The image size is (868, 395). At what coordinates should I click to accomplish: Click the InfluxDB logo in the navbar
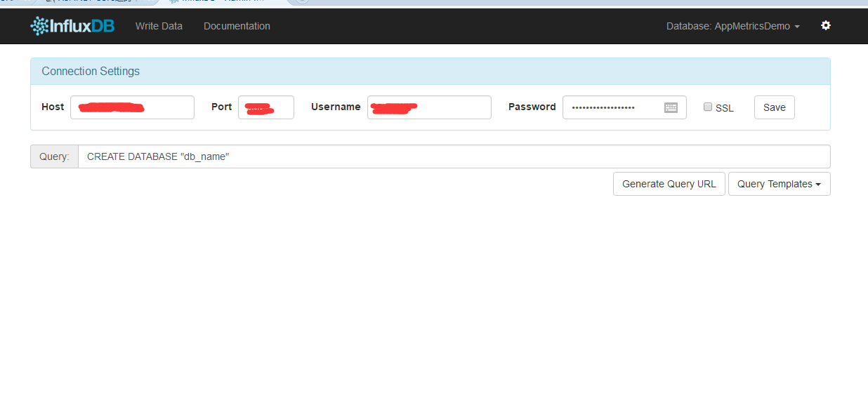[x=72, y=26]
